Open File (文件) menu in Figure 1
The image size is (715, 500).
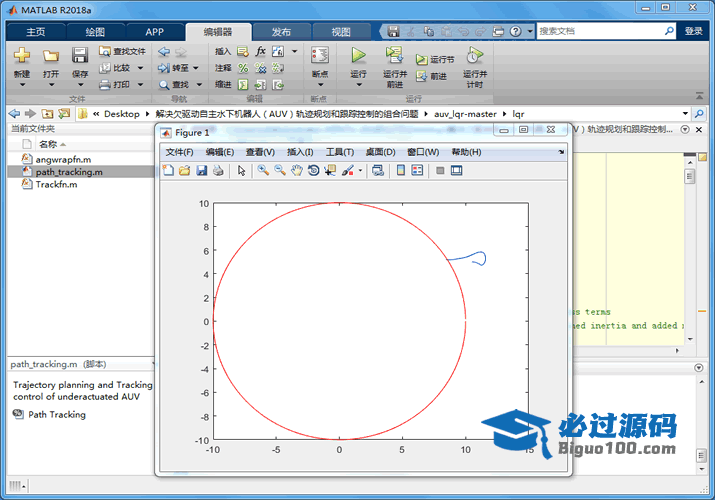pos(179,152)
